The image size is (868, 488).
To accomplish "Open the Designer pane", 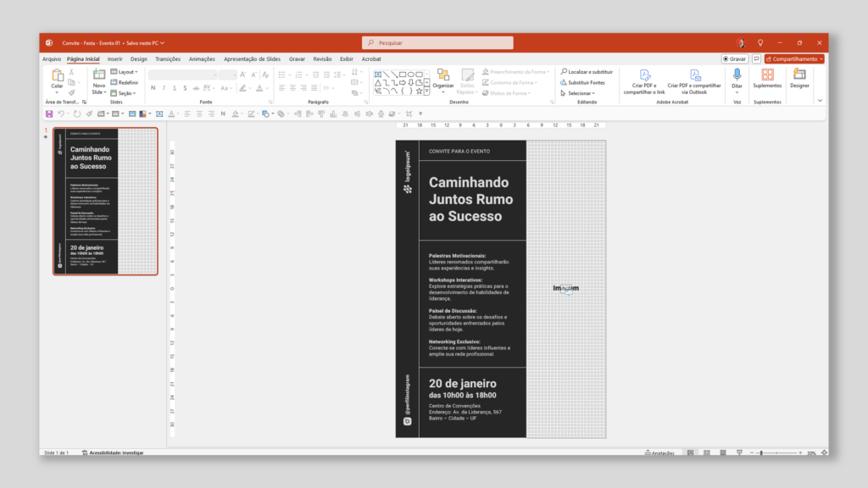I will click(x=799, y=79).
